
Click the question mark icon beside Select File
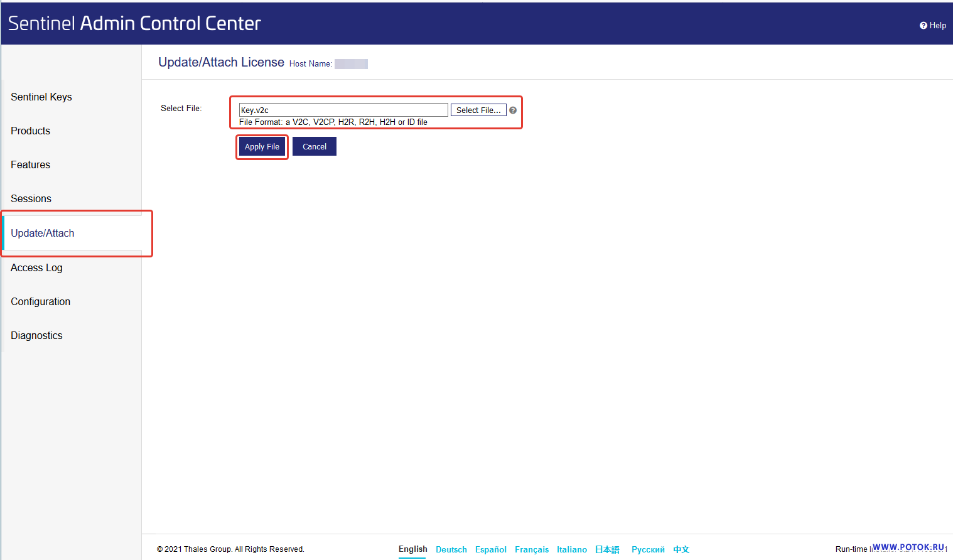pos(513,110)
